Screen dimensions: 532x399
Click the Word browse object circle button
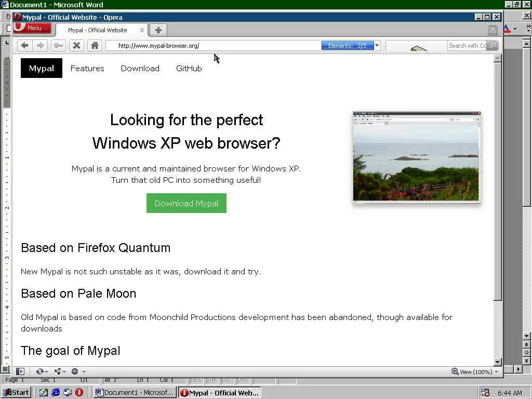click(526, 353)
